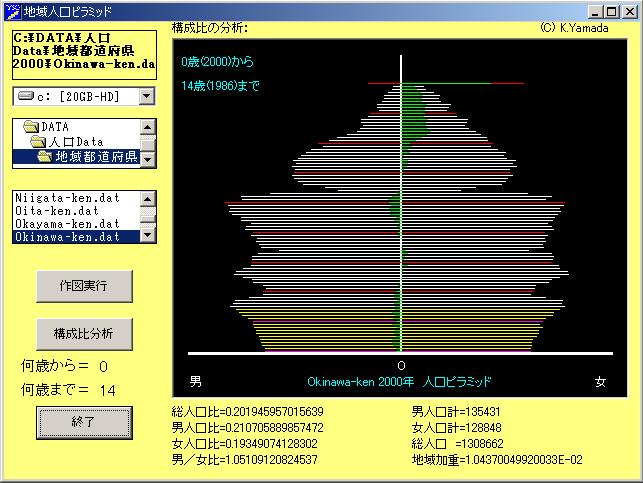This screenshot has width=643, height=483.
Task: Select the c: [20GB-HD] drive box
Action: (x=84, y=97)
